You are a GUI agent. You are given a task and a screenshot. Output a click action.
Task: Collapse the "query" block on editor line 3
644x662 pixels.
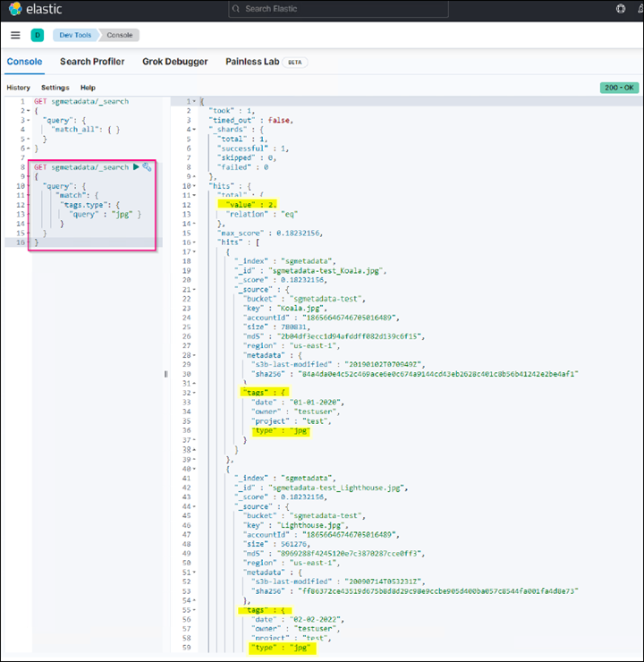[26, 121]
